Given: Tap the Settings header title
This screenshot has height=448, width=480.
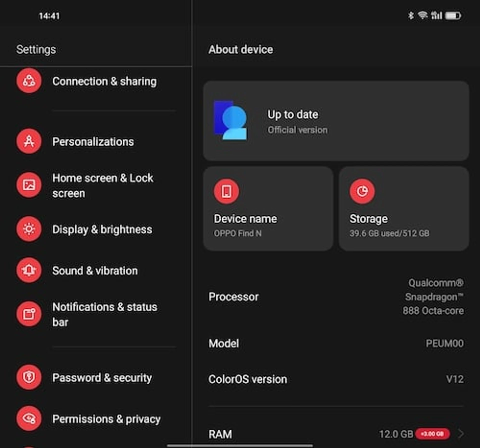Looking at the screenshot, I should point(36,49).
